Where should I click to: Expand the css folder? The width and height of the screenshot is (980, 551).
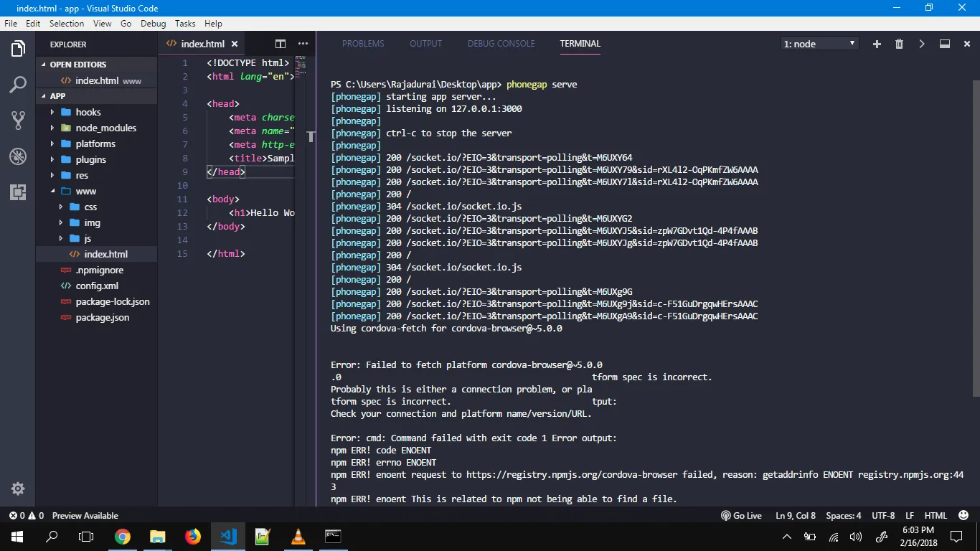[x=97, y=207]
